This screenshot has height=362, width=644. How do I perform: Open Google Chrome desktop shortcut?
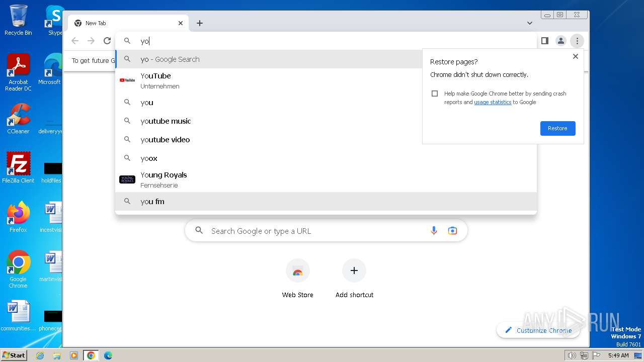tap(18, 269)
